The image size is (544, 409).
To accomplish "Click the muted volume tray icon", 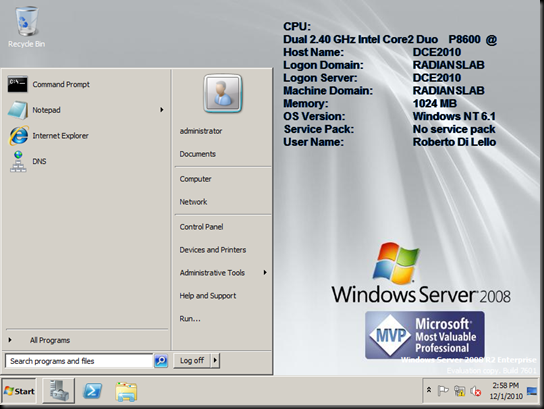I will point(475,391).
